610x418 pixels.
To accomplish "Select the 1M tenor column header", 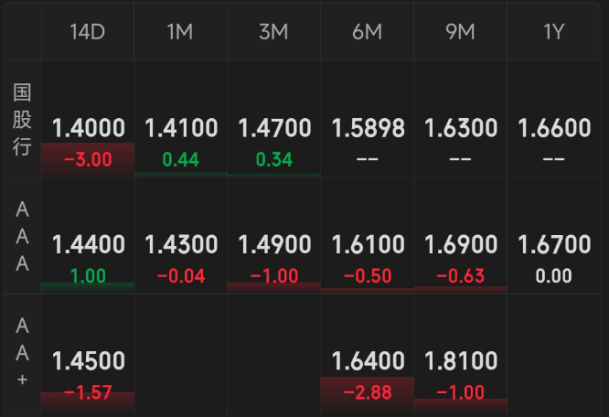I will pos(180,32).
